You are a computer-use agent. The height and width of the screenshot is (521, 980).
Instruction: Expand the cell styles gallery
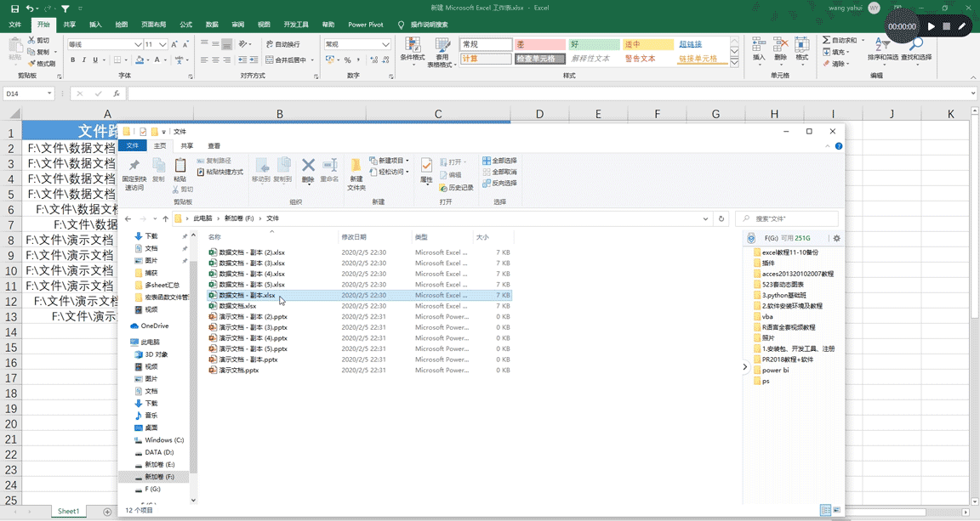[x=734, y=63]
